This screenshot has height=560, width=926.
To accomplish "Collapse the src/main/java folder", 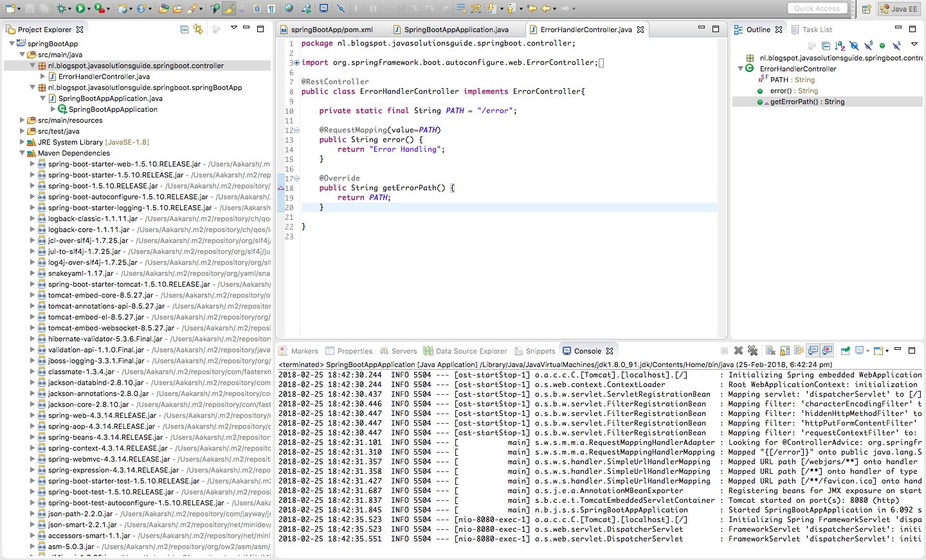I will [22, 55].
